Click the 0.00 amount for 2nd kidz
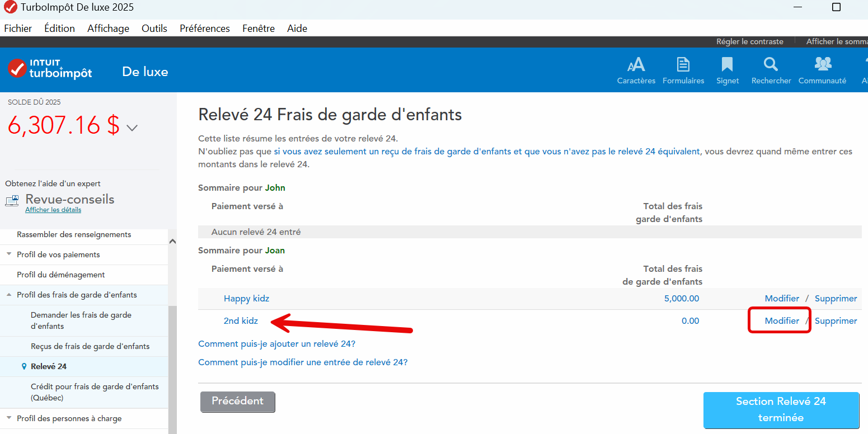This screenshot has width=868, height=434. tap(691, 321)
